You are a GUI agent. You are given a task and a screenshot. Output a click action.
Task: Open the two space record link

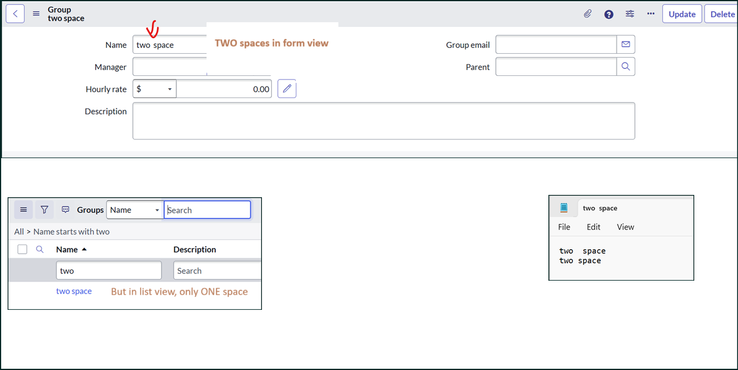click(x=74, y=291)
